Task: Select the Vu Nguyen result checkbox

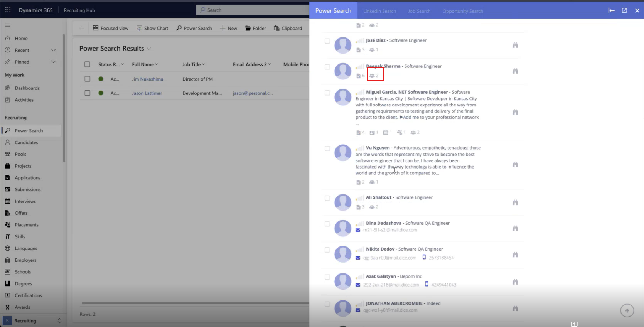Action: 327,148
